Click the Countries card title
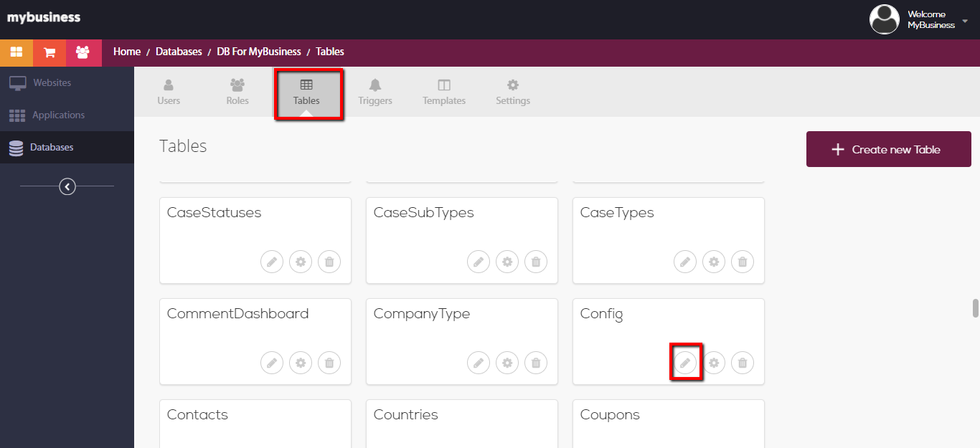This screenshot has height=448, width=980. (x=405, y=415)
